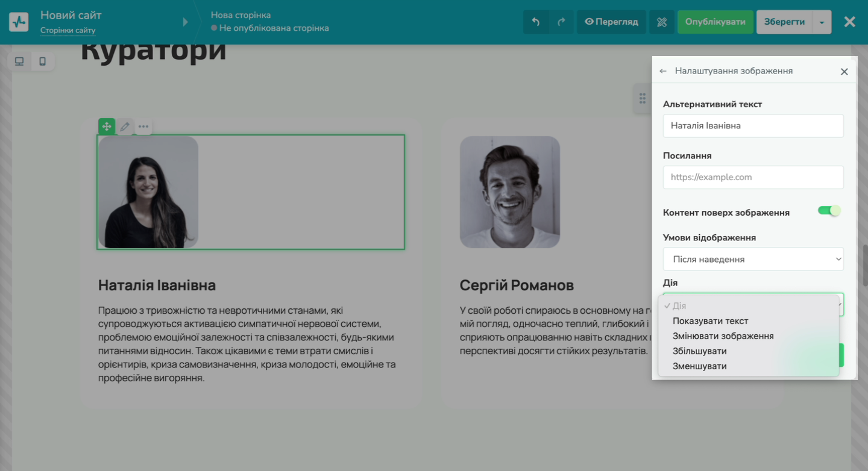
Task: Click the pencil edit icon on image block
Action: coord(125,126)
